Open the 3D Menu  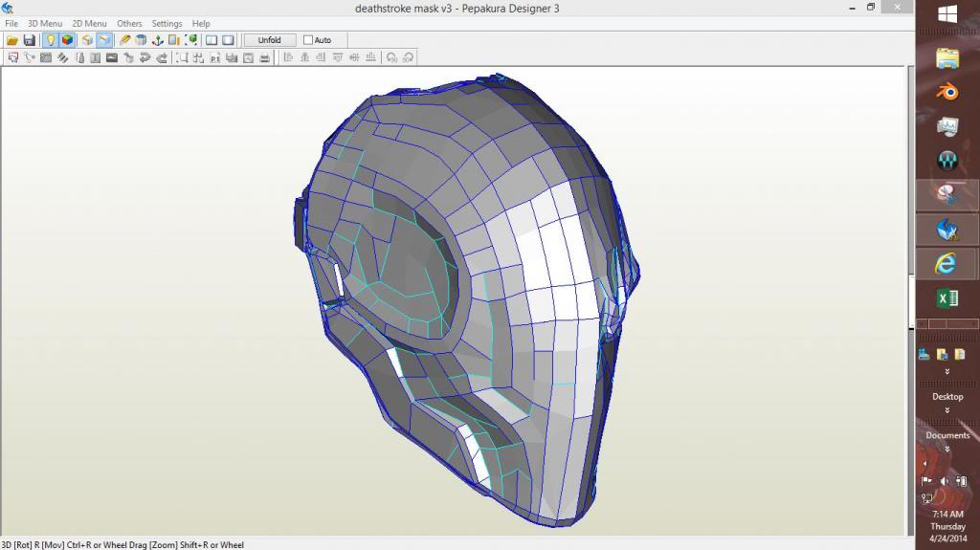(45, 23)
